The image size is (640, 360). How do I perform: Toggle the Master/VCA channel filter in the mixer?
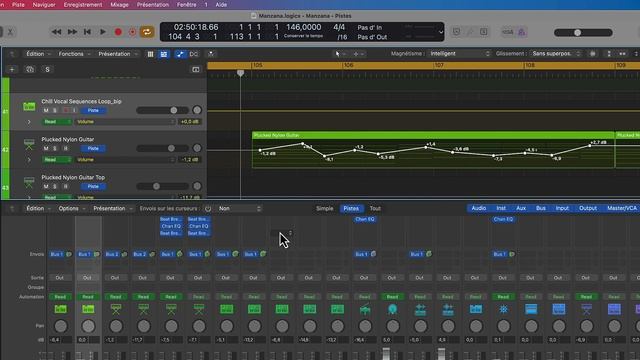[622, 208]
